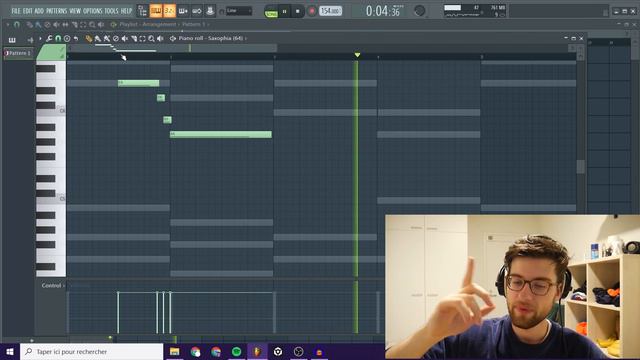The image size is (640, 360).
Task: Select the Playlist Zoom tool
Action: [92, 24]
